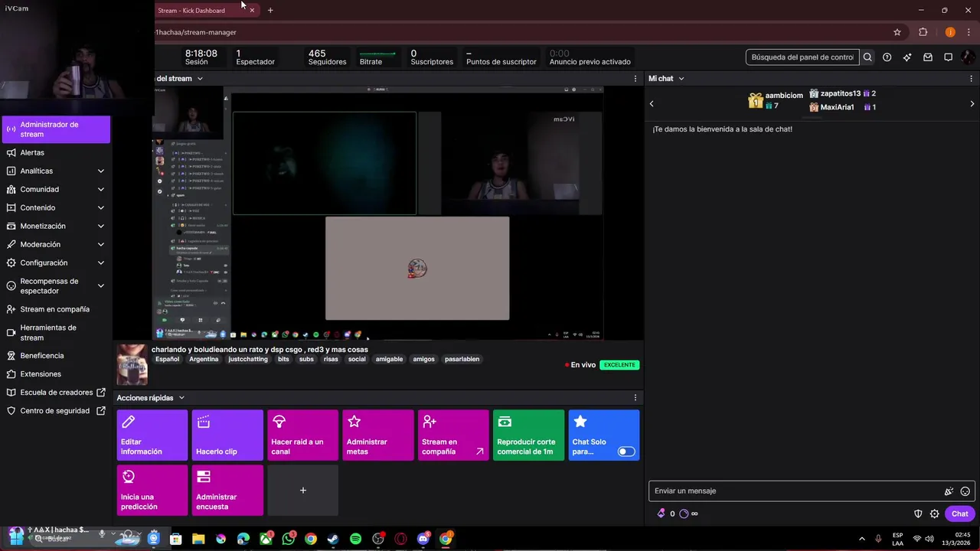Click the channel points circle icon

coord(684,514)
